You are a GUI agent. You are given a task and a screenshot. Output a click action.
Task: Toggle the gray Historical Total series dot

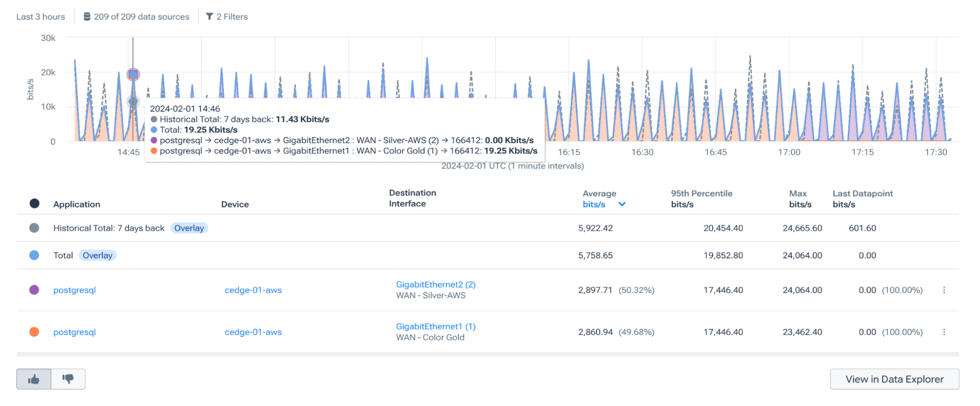coord(34,228)
